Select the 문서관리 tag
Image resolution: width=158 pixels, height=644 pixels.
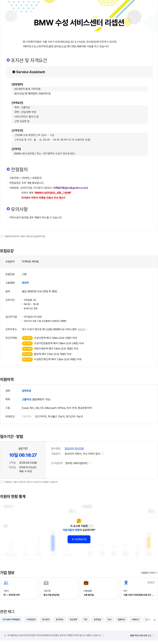46,619
